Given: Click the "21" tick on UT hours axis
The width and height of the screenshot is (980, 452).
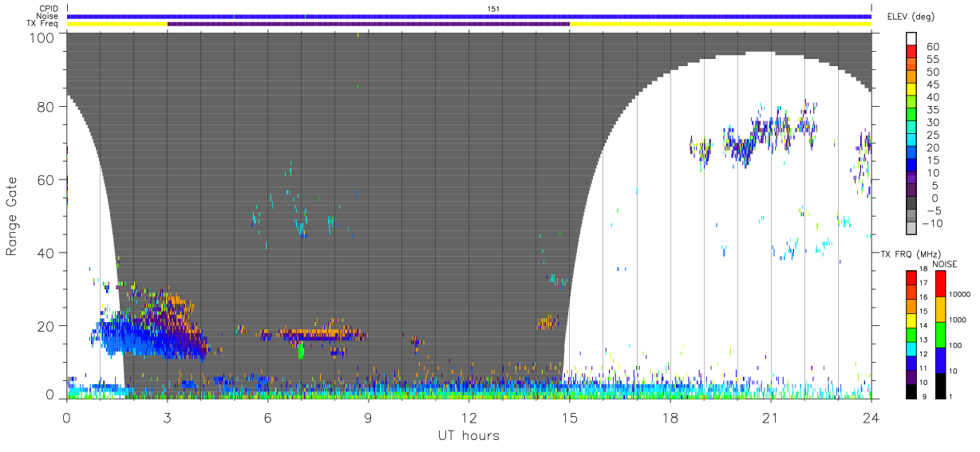Looking at the screenshot, I should pos(770,417).
